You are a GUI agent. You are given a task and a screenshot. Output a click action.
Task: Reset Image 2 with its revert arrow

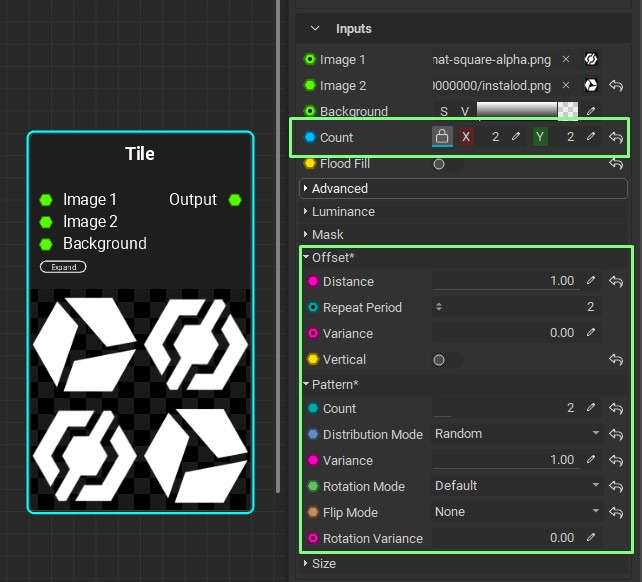(616, 86)
